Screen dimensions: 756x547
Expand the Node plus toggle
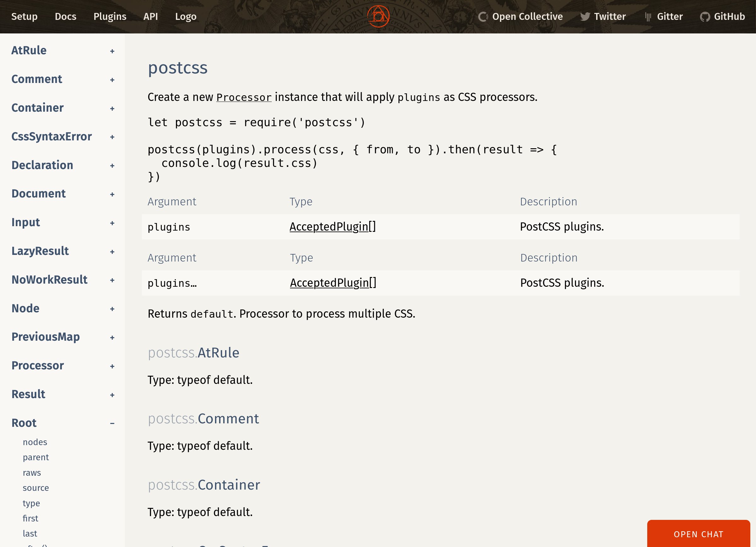[x=112, y=309]
